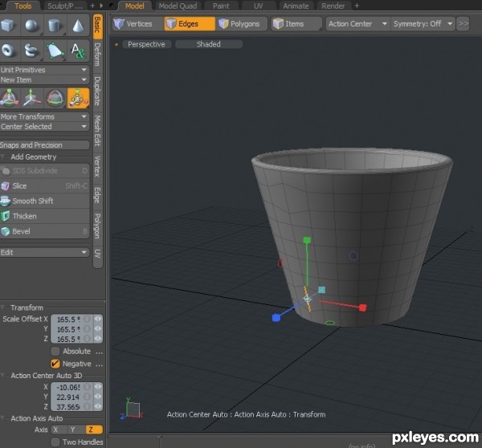Open the Action Center dropdown

[x=357, y=23]
